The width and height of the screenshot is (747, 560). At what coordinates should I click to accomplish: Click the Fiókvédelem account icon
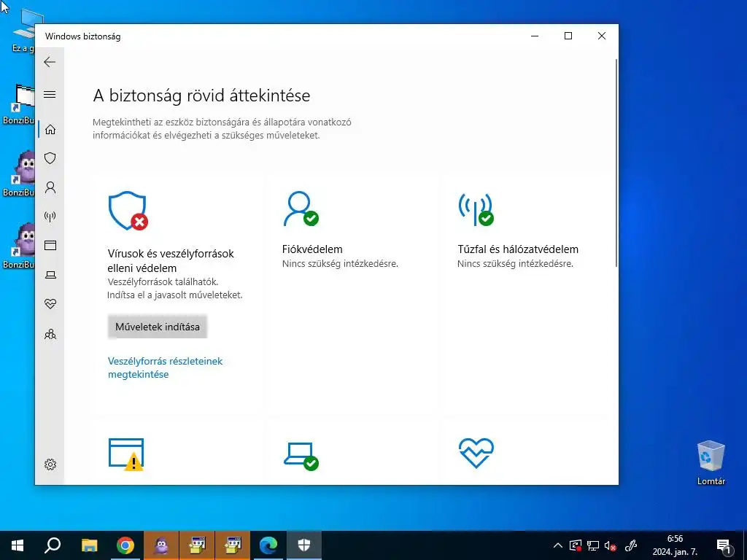[x=301, y=209]
